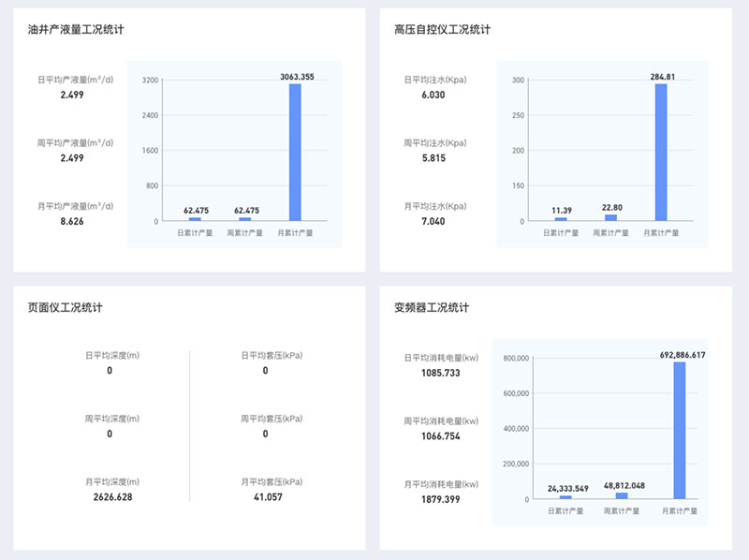Image resolution: width=749 pixels, height=560 pixels.
Task: Click the 22.80 bar in 高压自控仪 chart
Action: pyautogui.click(x=610, y=216)
